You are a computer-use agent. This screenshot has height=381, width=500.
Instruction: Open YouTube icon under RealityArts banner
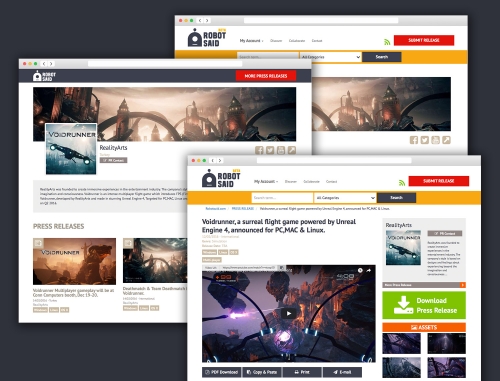point(281,150)
